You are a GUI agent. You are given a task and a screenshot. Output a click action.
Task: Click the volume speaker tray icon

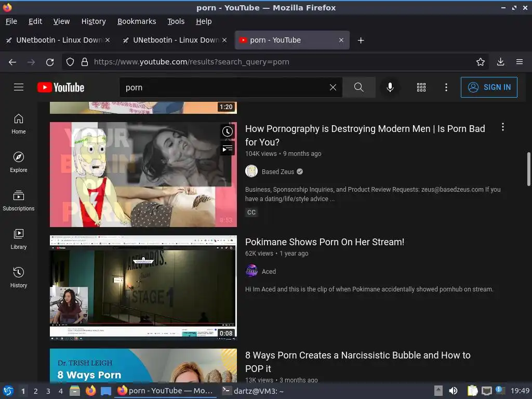click(x=453, y=391)
